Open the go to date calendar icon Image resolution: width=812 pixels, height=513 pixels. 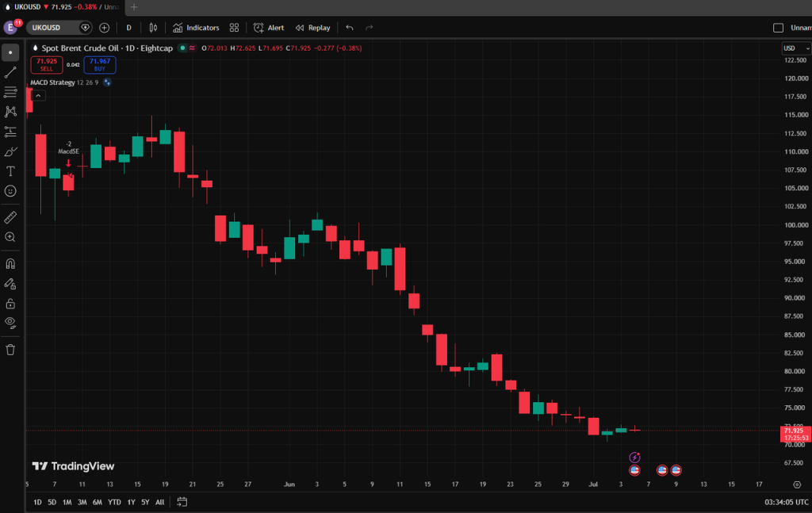click(182, 502)
